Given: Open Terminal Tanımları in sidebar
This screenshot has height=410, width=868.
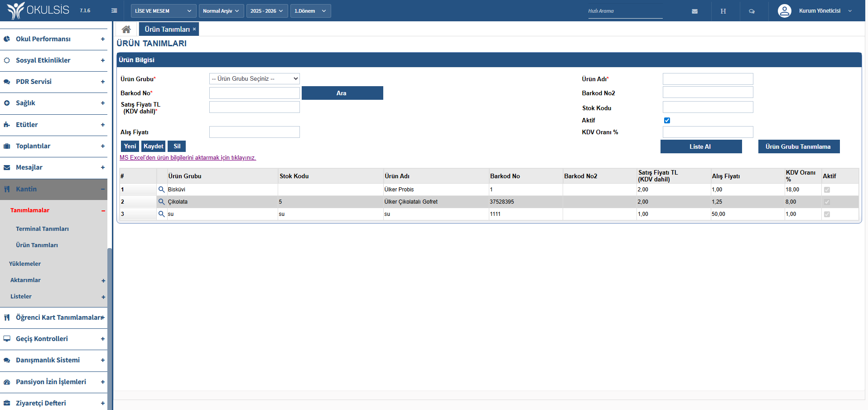Looking at the screenshot, I should pyautogui.click(x=42, y=229).
